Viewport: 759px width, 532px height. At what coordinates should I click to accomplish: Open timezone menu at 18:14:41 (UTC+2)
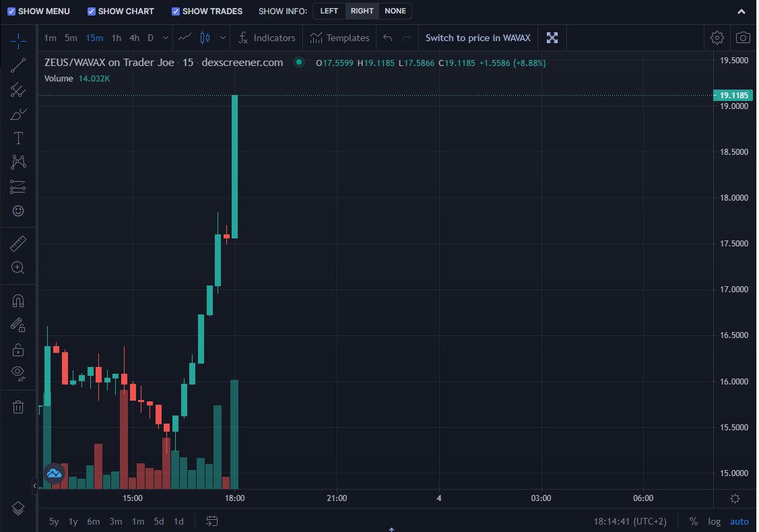(630, 521)
